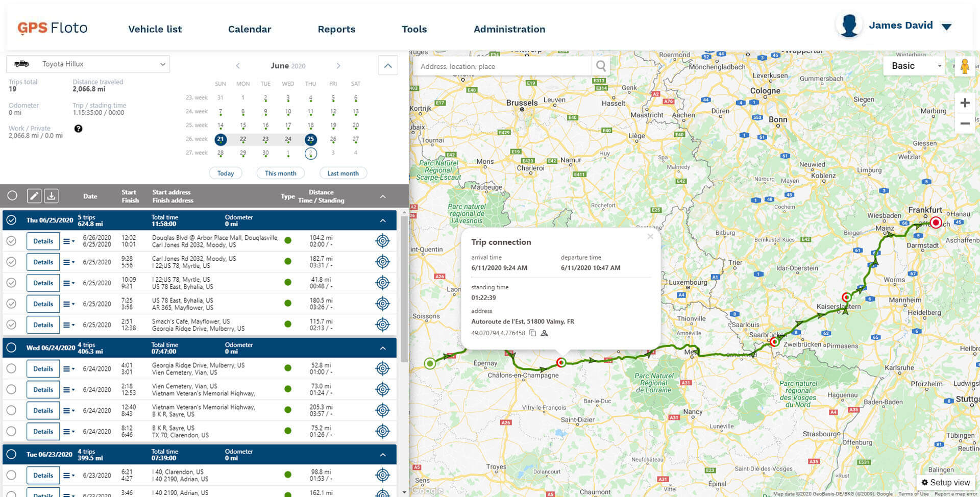Viewport: 980px width, 497px height.
Task: Select June 25 on the calendar
Action: [x=310, y=139]
